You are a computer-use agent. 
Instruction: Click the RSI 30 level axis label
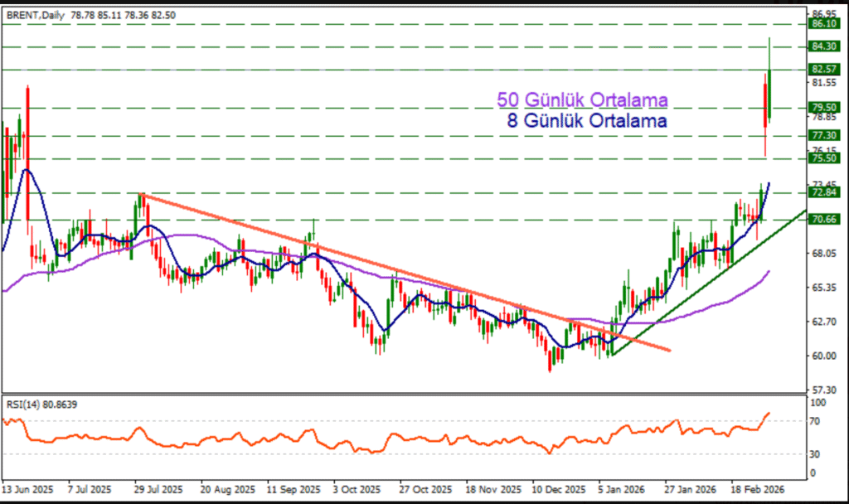(817, 454)
